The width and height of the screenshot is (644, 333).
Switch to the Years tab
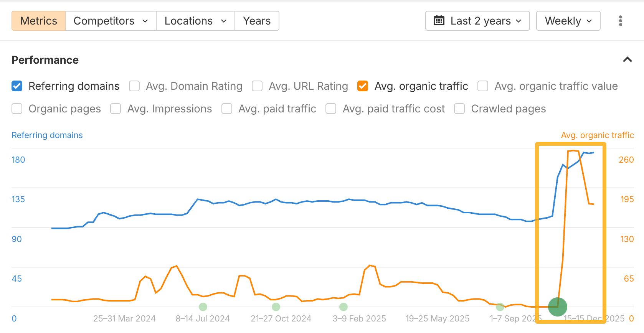[257, 21]
